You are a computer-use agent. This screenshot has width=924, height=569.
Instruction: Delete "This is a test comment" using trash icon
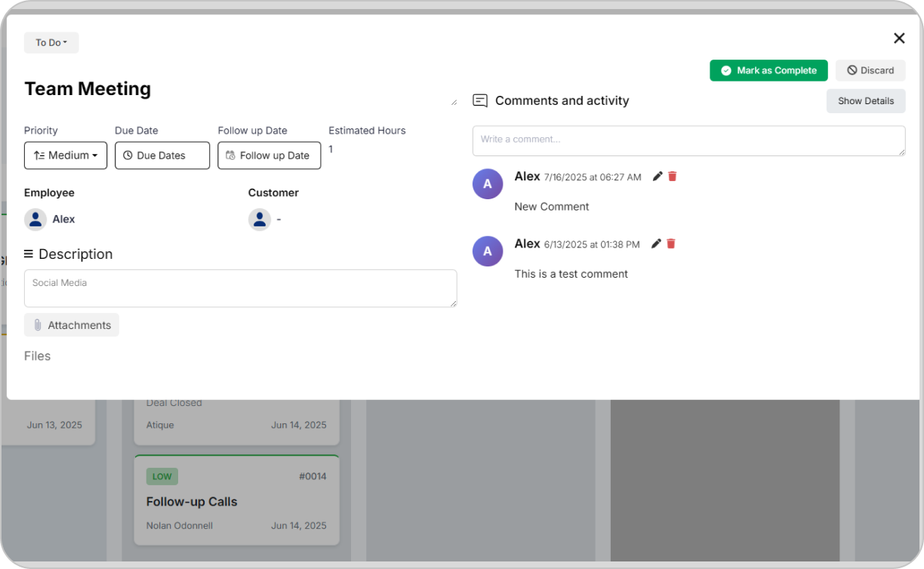click(671, 244)
